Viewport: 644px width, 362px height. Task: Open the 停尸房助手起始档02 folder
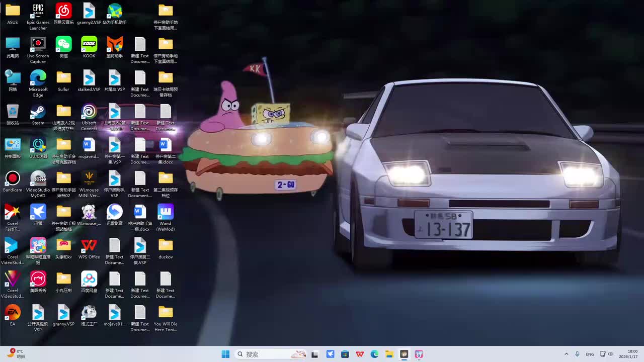[x=63, y=185]
